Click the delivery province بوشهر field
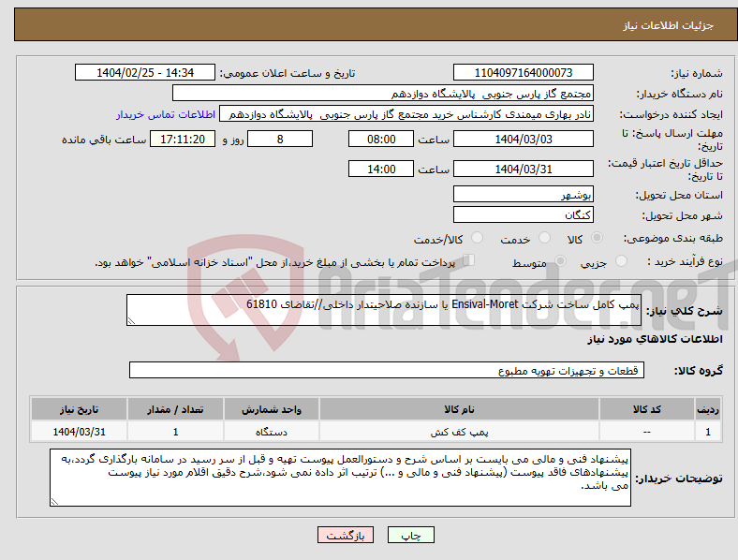The image size is (738, 560). pyautogui.click(x=523, y=194)
